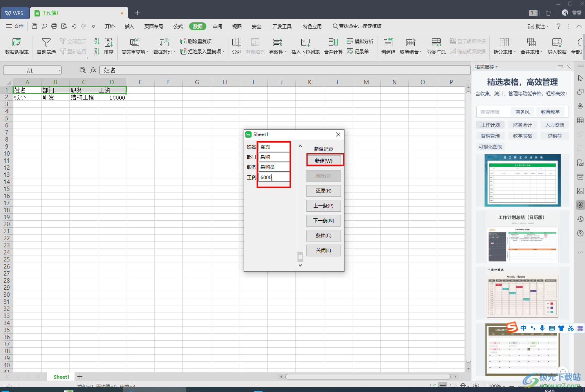Image resolution: width=585 pixels, height=392 pixels.
Task: Open print preview icon in quick toolbar
Action: [x=64, y=26]
